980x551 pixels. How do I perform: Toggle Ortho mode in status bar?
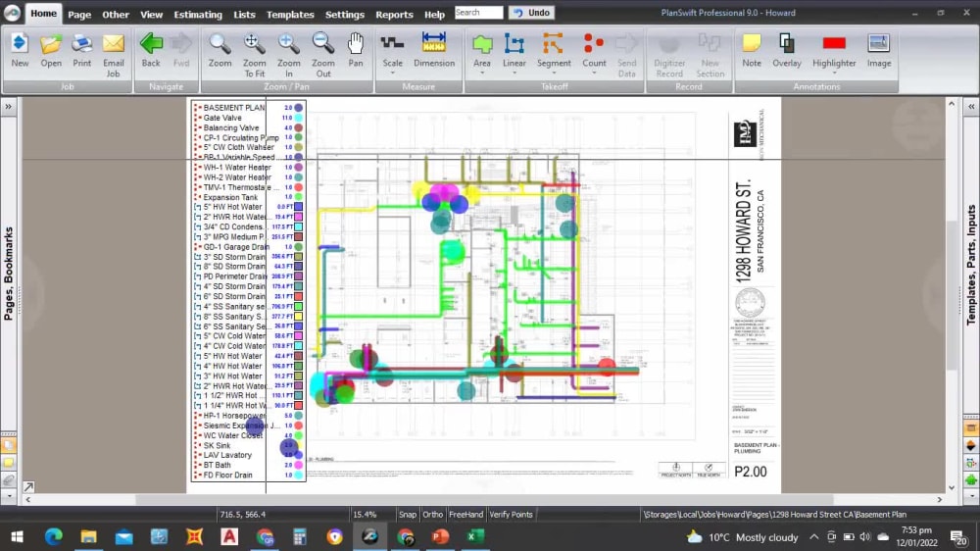[432, 514]
